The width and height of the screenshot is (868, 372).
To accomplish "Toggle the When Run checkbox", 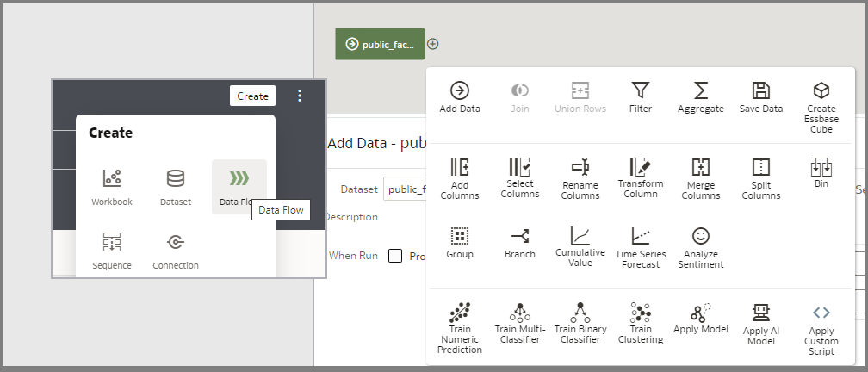I will (x=395, y=256).
